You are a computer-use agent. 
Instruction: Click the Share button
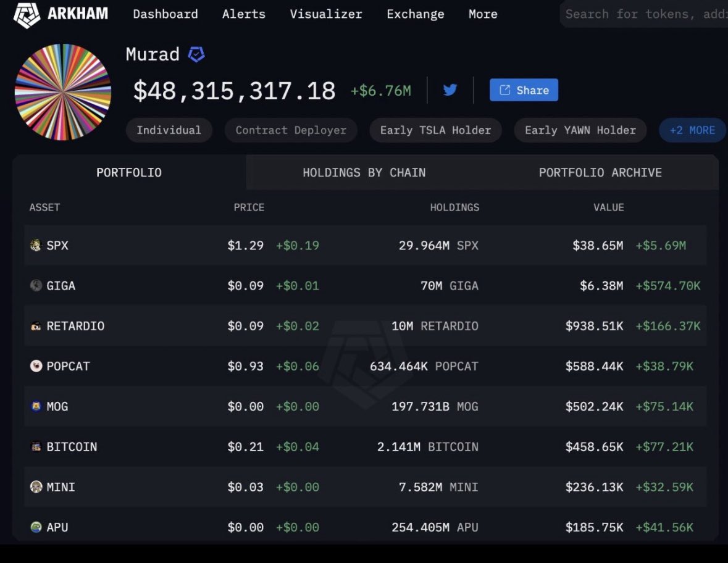coord(524,90)
